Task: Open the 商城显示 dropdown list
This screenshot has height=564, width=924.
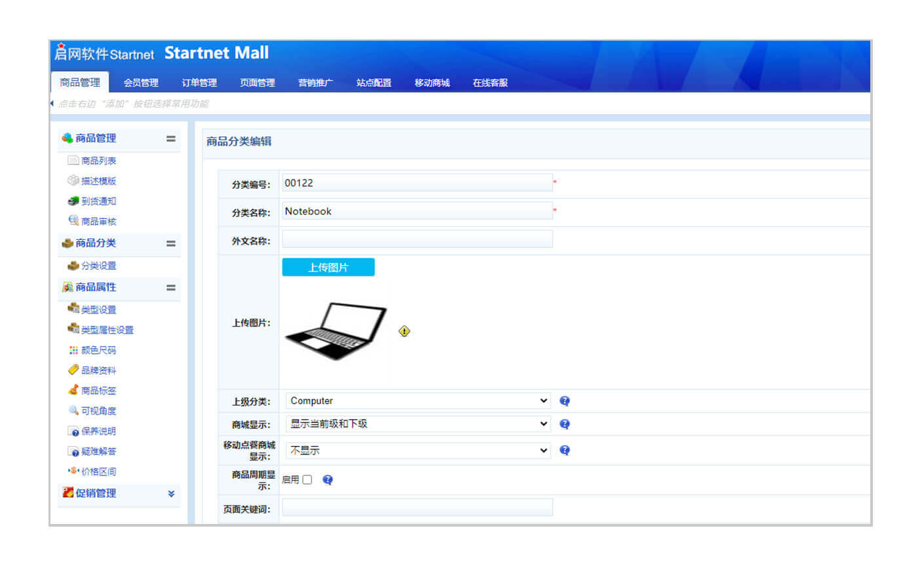Action: click(x=417, y=424)
